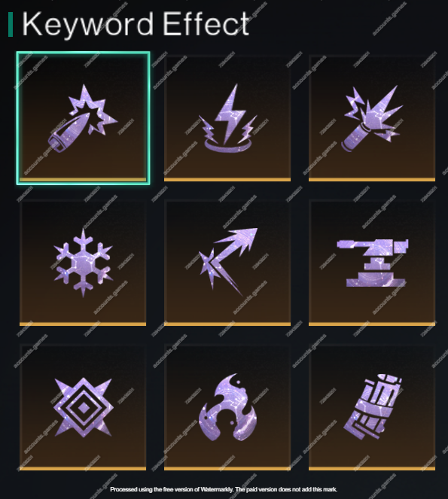448x499 pixels.
Task: Click gold underline beneath the magazine tile
Action: [x=372, y=469]
